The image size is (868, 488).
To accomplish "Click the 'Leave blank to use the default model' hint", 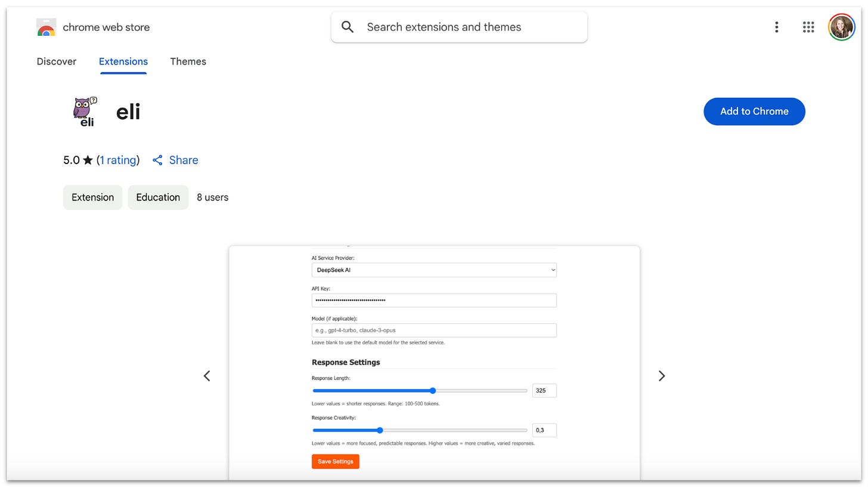I will coord(378,342).
